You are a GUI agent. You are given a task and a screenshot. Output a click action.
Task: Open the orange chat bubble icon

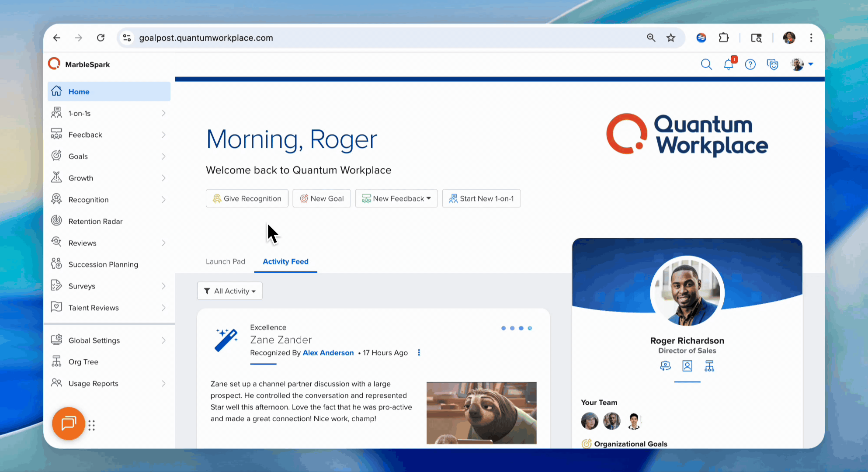click(68, 423)
